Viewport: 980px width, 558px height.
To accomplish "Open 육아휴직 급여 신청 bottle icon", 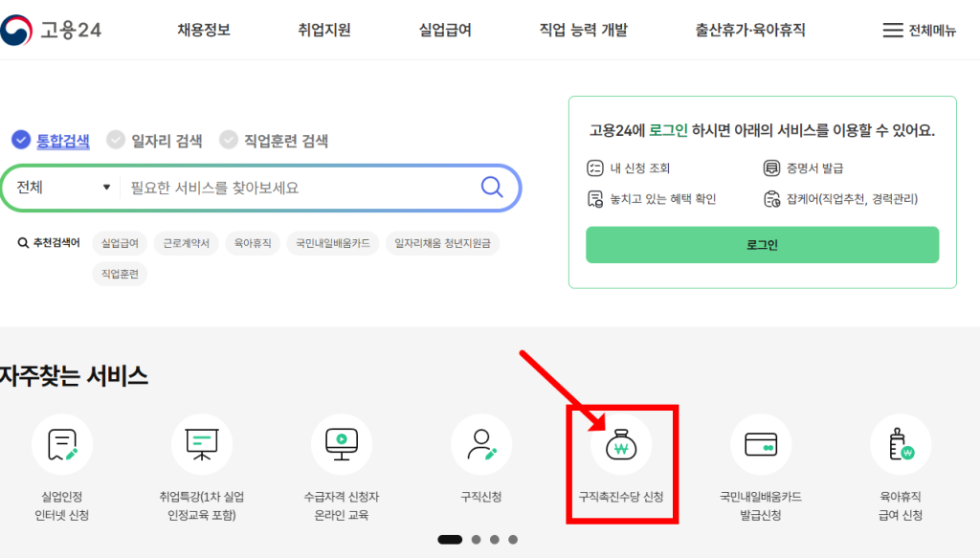I will click(901, 445).
